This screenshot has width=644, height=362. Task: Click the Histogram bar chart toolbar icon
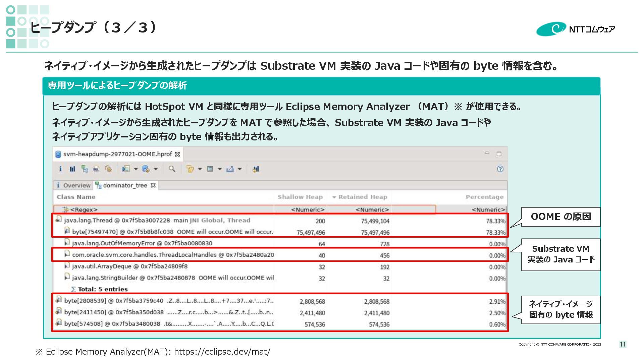[72, 169]
